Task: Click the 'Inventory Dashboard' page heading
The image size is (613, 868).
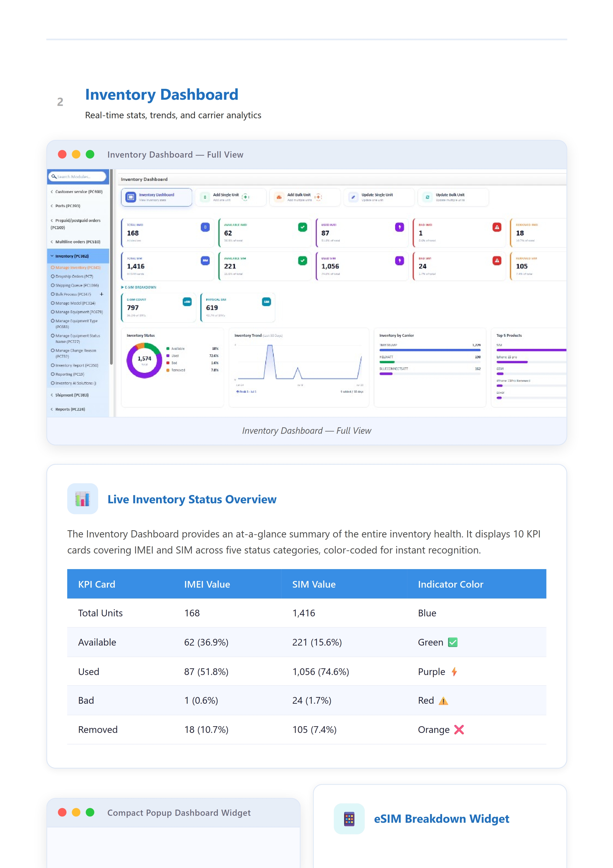Action: 162,95
